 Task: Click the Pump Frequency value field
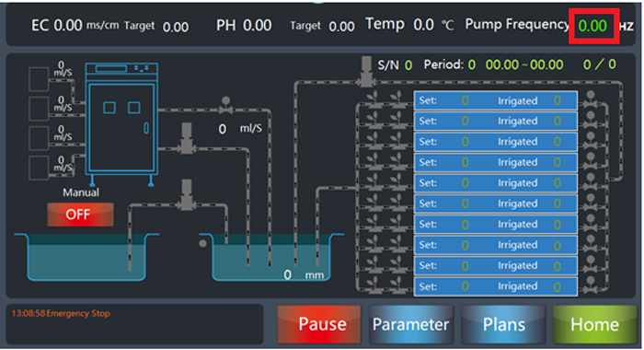592,26
